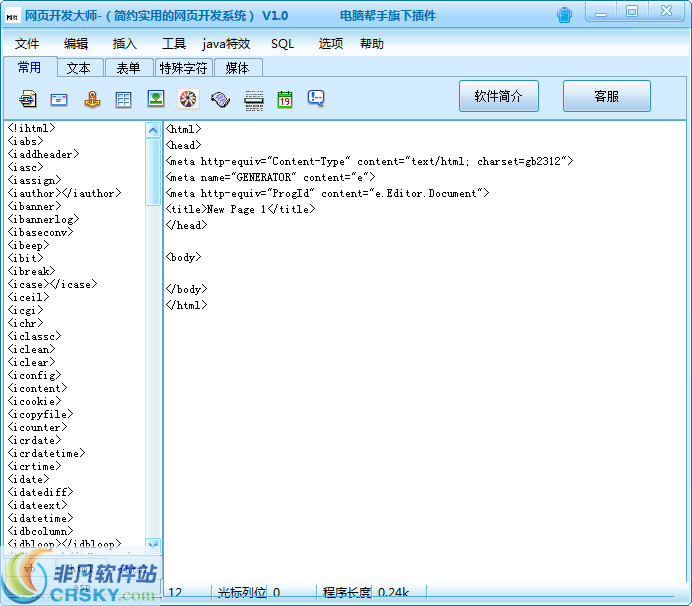Click the GENERATOR meta tag line
The height and width of the screenshot is (606, 692).
coord(271,177)
